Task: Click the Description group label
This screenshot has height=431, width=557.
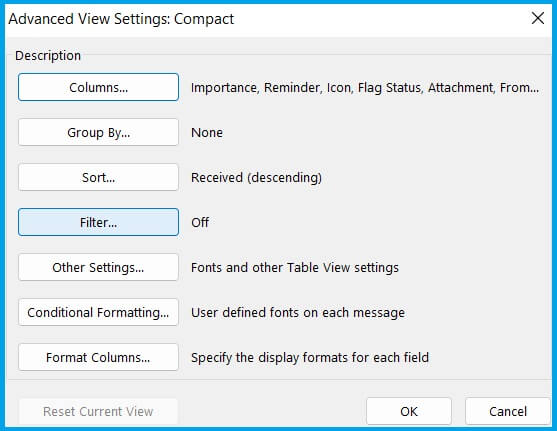Action: [48, 56]
